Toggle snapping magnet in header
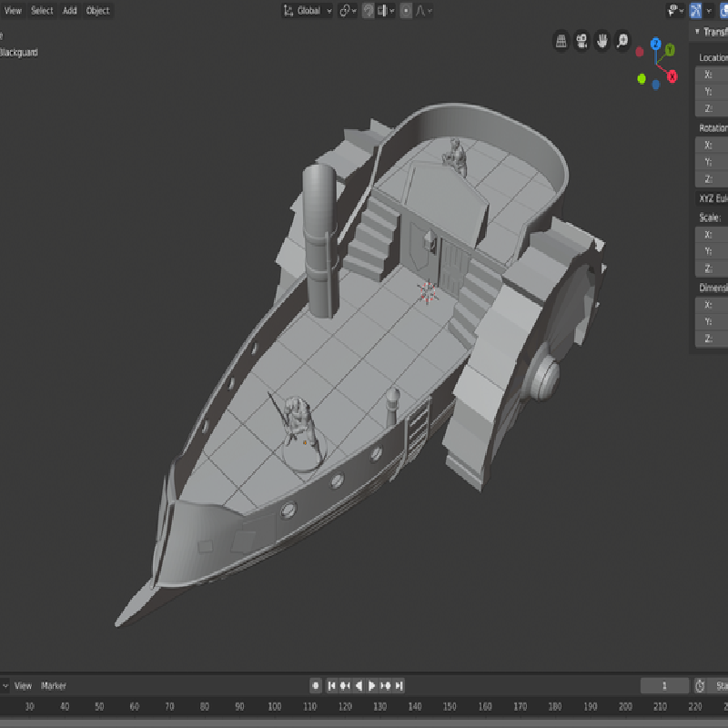This screenshot has width=728, height=728. (368, 11)
